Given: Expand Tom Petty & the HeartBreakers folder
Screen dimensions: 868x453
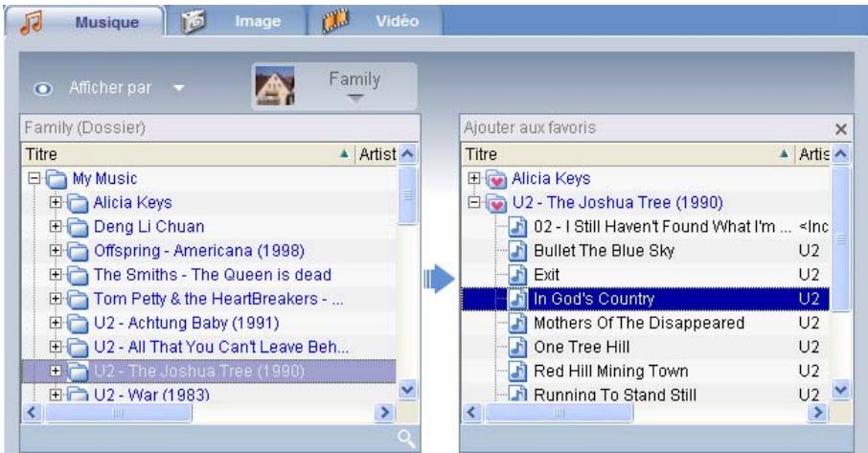Looking at the screenshot, I should pos(56,299).
